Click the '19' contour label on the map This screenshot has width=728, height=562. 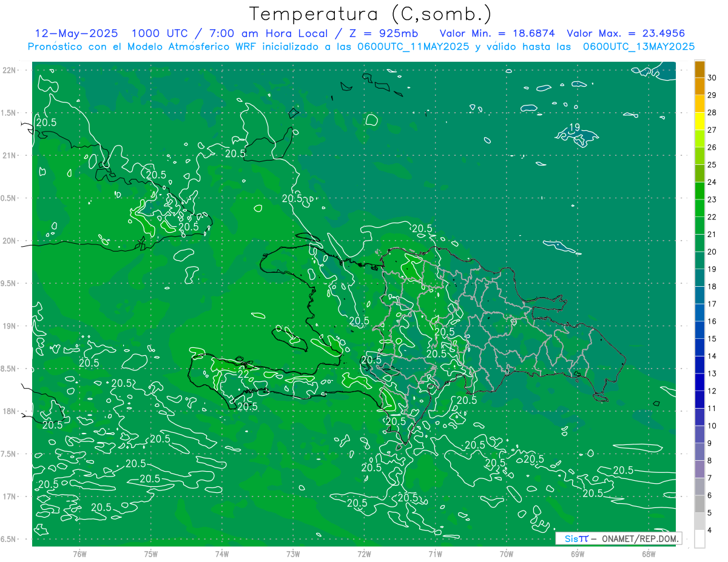pyautogui.click(x=575, y=127)
